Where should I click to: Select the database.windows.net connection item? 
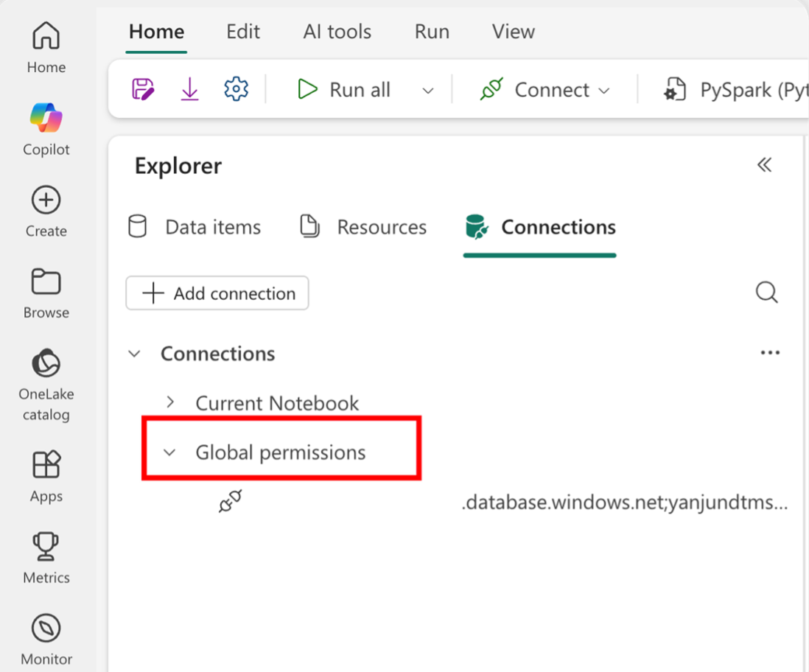point(623,504)
